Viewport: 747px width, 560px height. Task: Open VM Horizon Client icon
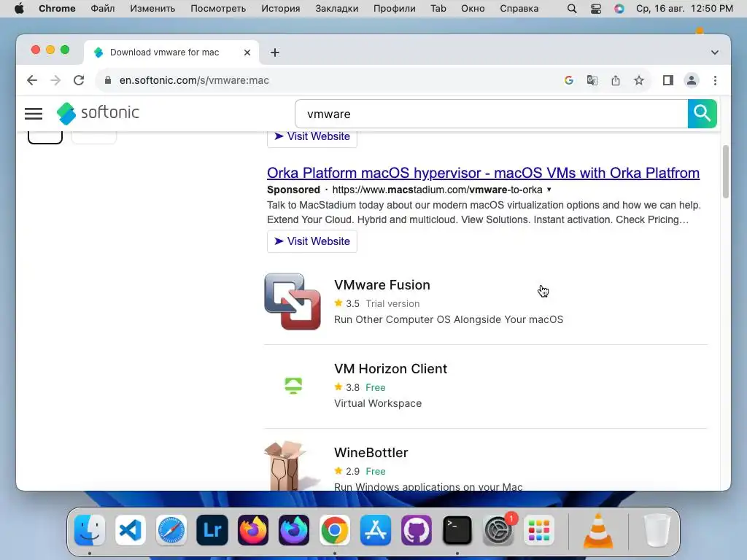(293, 385)
